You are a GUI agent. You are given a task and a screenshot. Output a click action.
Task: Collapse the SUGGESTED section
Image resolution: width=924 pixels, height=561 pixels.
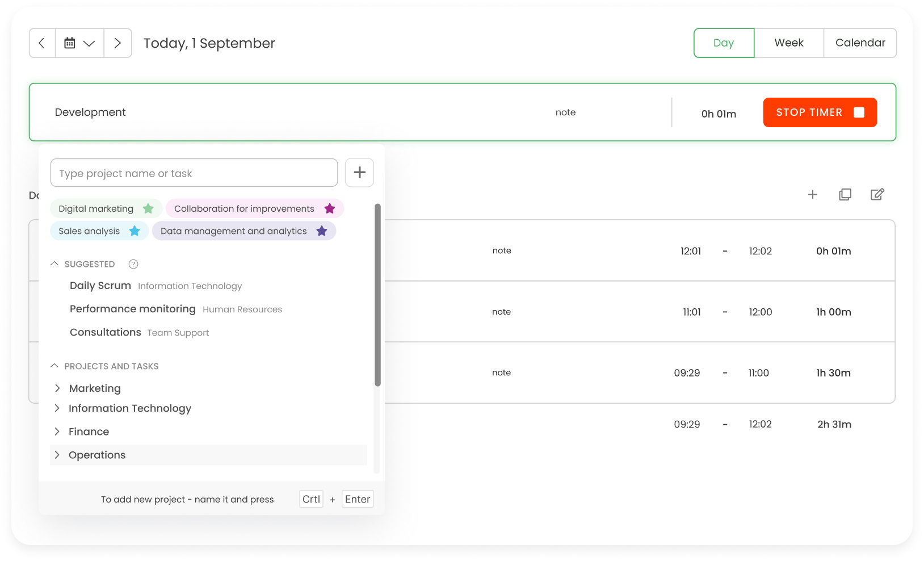54,264
